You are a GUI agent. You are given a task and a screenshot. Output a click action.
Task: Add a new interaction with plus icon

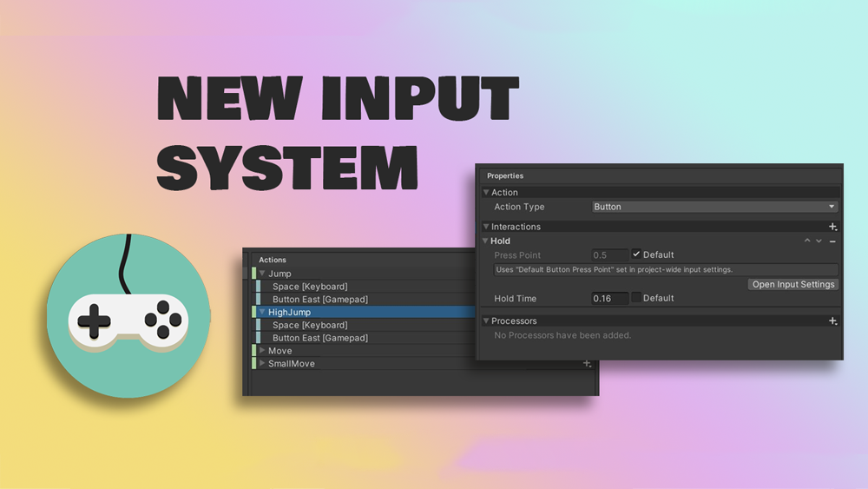click(x=832, y=227)
